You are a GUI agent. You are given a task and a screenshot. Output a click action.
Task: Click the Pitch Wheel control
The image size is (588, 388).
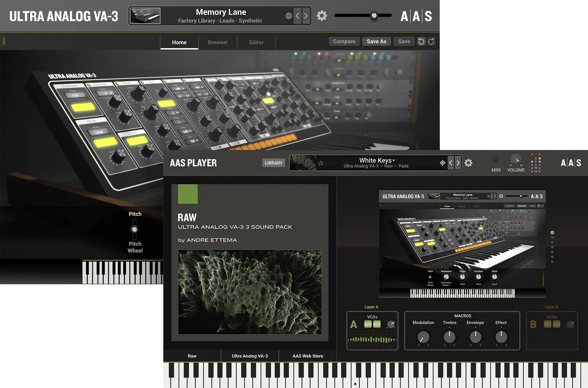[134, 229]
